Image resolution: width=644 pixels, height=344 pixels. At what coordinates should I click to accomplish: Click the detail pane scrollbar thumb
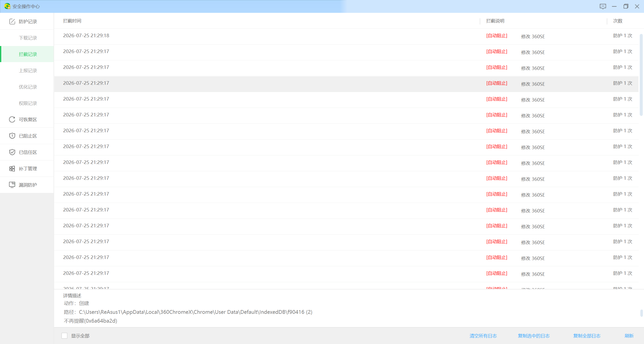coord(641,313)
